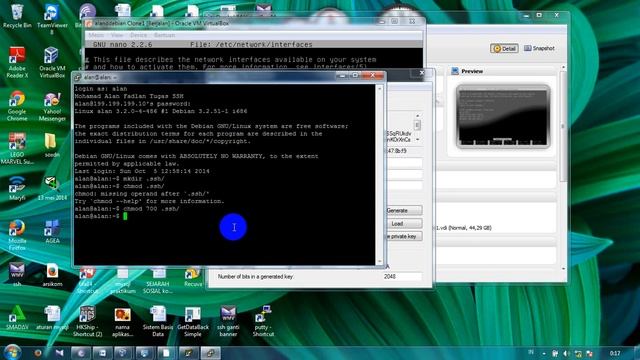
Task: Open the ssh ganti banner desktop file
Action: [x=228, y=321]
